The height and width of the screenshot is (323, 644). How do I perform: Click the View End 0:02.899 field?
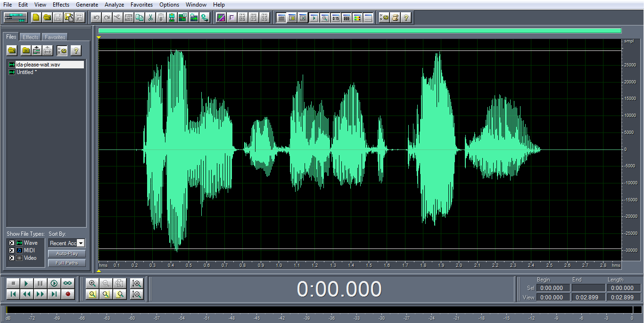588,298
